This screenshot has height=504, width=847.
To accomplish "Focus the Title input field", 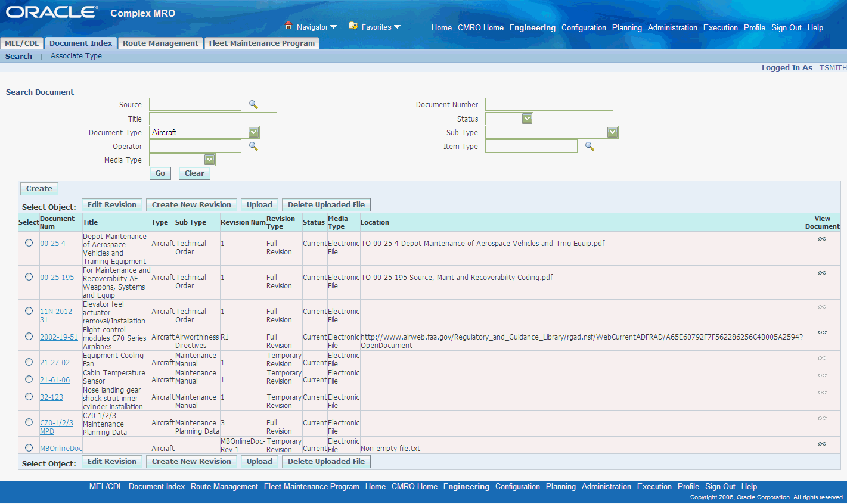I will tap(213, 119).
